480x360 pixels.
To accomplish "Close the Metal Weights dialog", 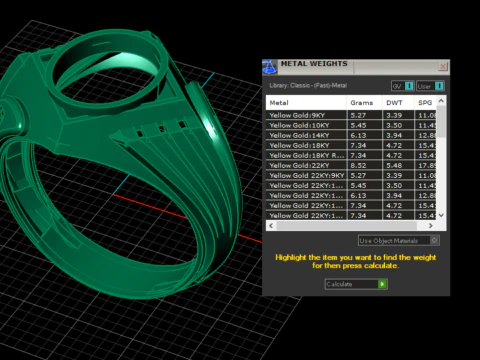I will (443, 66).
